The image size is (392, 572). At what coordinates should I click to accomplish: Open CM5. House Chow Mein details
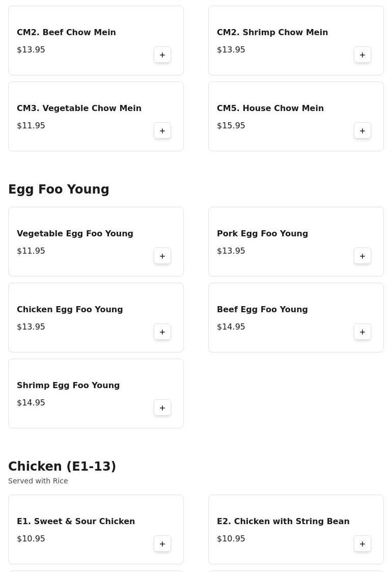click(270, 108)
